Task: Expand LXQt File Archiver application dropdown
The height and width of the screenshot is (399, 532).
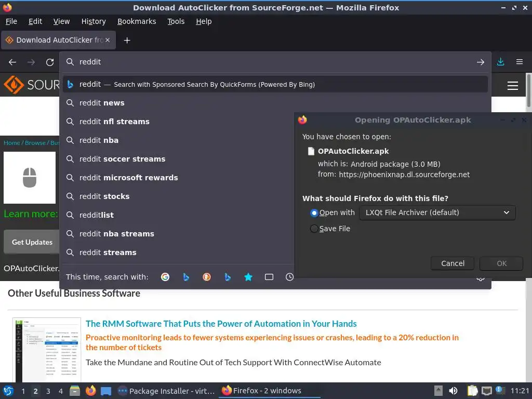Action: (x=437, y=212)
